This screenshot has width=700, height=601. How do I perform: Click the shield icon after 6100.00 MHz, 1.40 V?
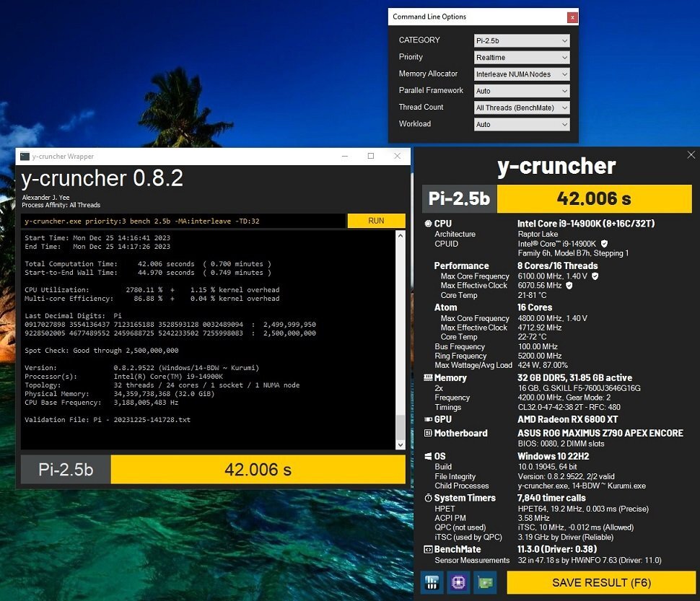click(595, 276)
